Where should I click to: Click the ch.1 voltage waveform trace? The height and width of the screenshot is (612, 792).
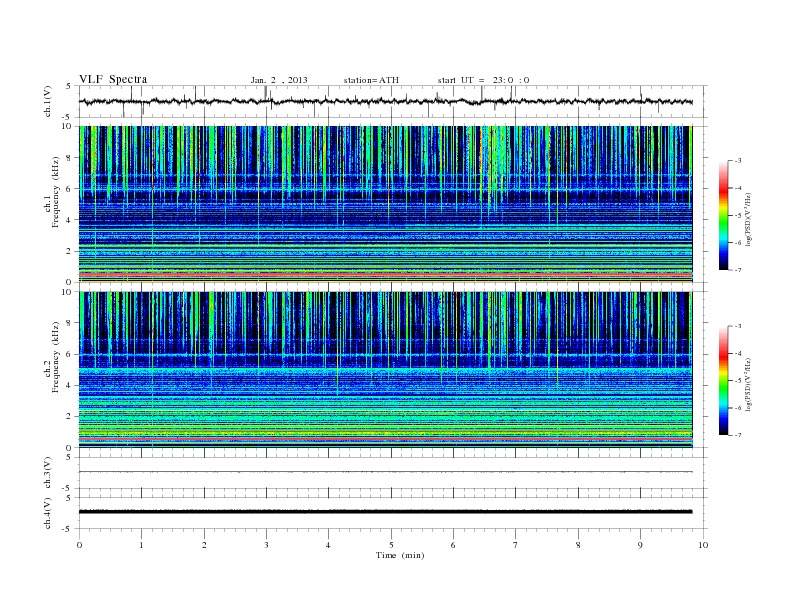click(x=385, y=101)
